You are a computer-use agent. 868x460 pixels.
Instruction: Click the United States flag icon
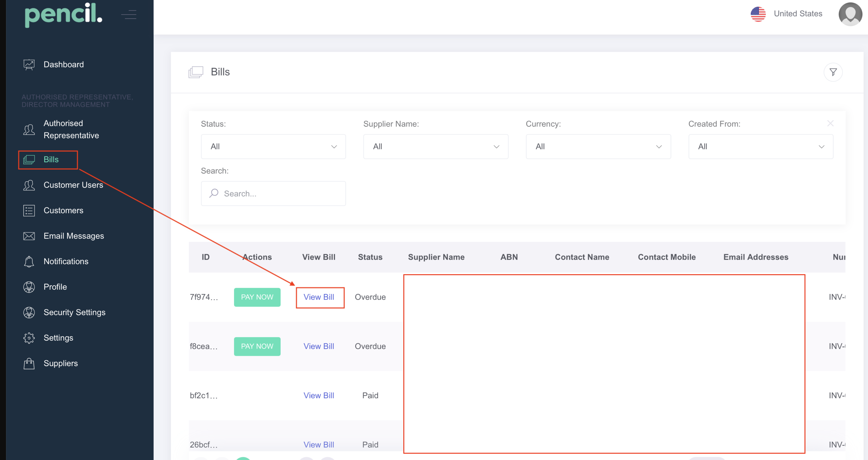click(x=758, y=14)
